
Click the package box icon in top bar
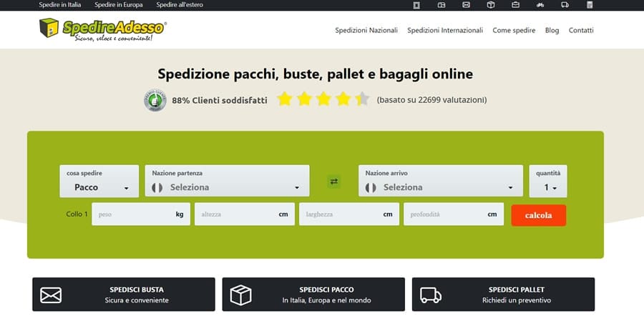click(491, 5)
